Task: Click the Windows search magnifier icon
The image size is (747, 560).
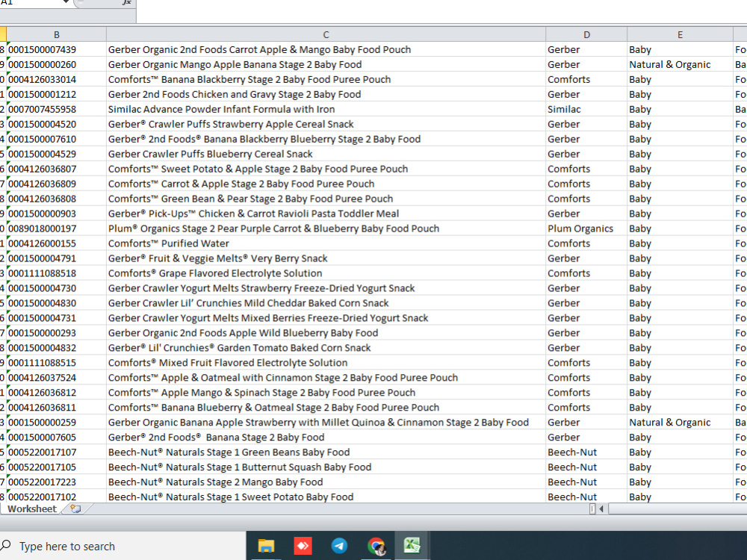Action: tap(6, 546)
